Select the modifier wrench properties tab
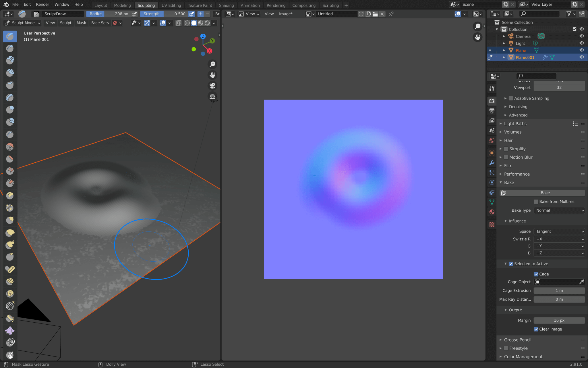The height and width of the screenshot is (368, 588). coord(492,163)
